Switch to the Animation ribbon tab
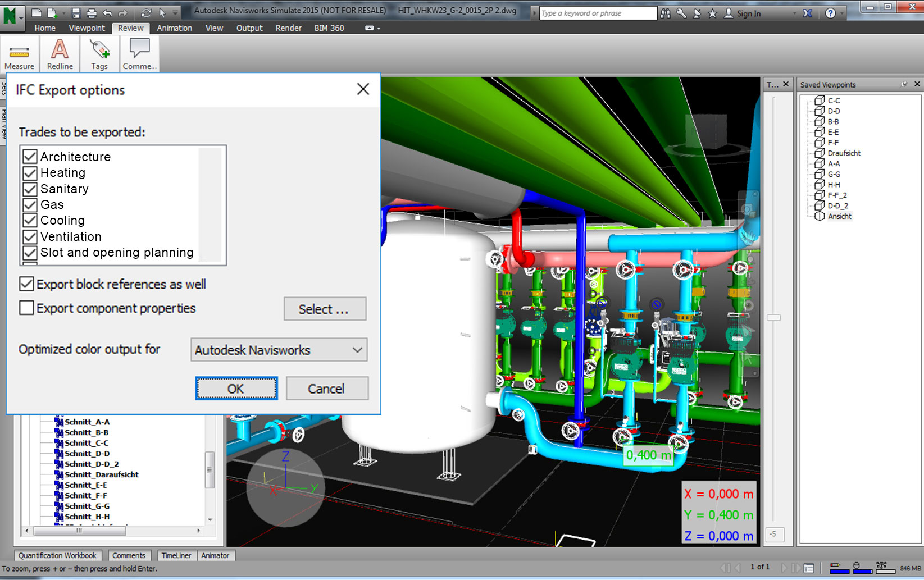Screen dimensions: 924x580 click(x=174, y=28)
